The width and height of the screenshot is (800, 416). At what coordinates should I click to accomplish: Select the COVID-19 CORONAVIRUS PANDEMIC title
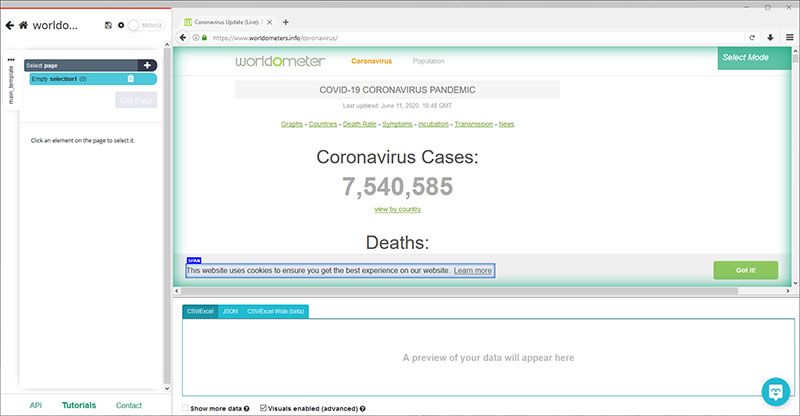click(x=397, y=90)
